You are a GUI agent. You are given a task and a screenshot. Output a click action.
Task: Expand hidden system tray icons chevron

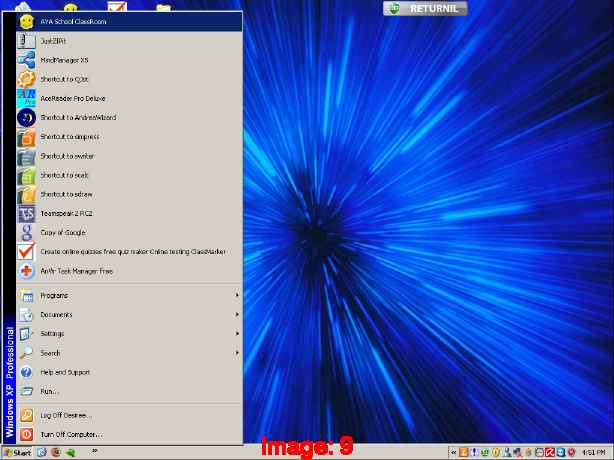click(453, 453)
